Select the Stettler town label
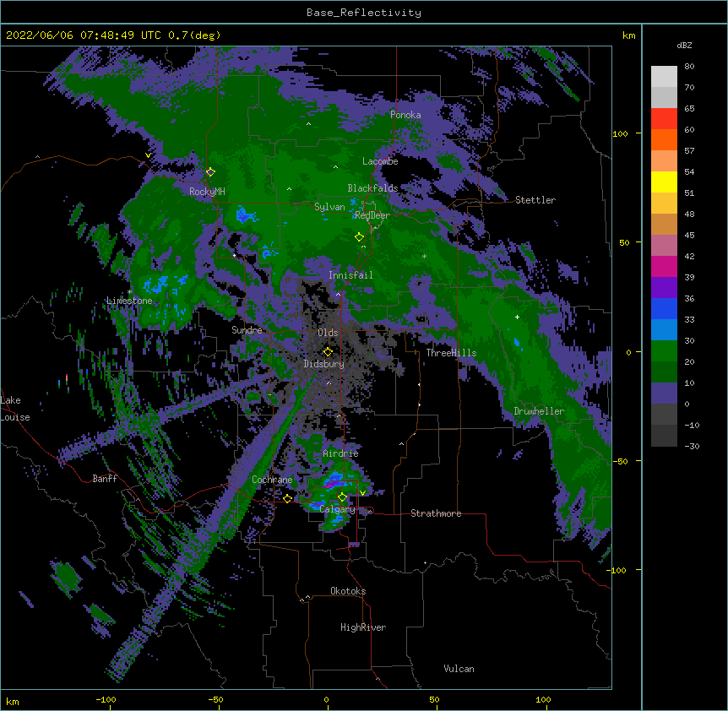 click(535, 200)
